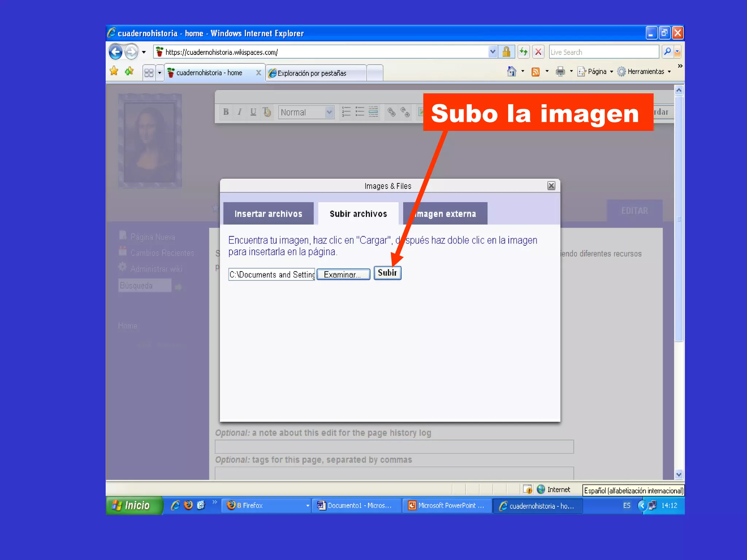Open search provider options dropdown
The height and width of the screenshot is (560, 747).
click(x=677, y=52)
